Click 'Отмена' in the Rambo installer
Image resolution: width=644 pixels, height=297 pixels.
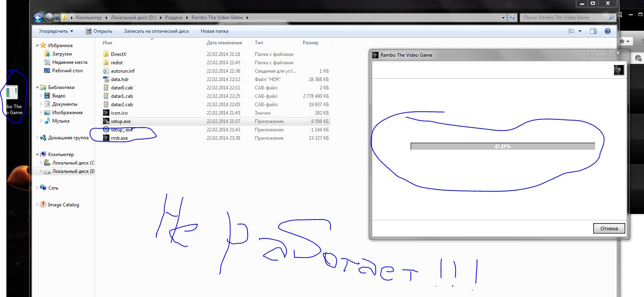609,228
